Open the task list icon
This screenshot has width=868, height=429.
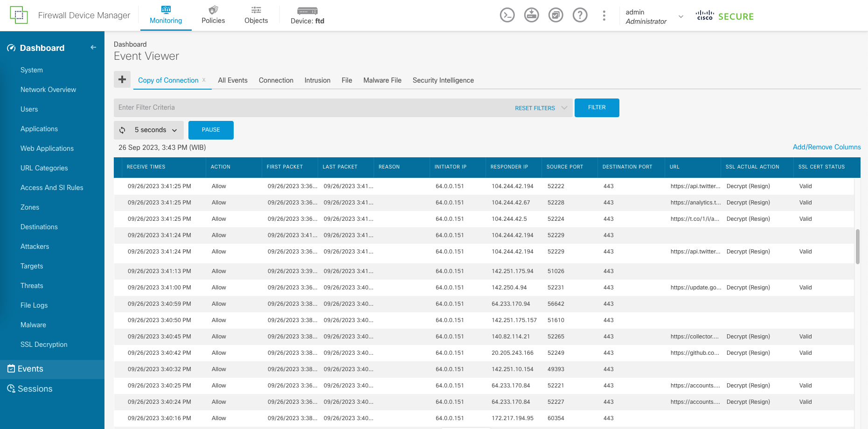pos(556,15)
